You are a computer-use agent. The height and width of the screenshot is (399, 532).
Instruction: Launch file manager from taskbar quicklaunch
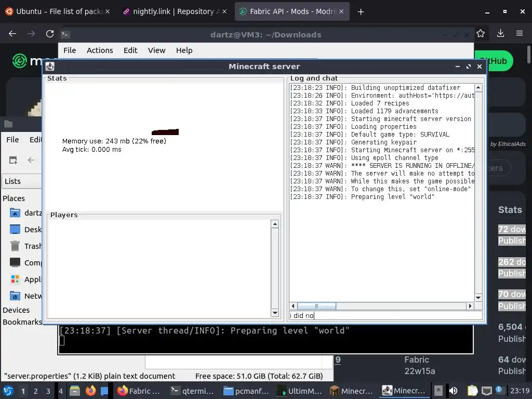pyautogui.click(x=75, y=391)
